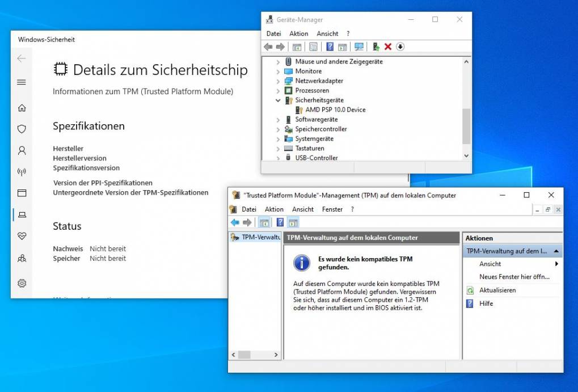The height and width of the screenshot is (392, 578).
Task: Click blue back arrow in TPM window toolbar
Action: (x=235, y=222)
